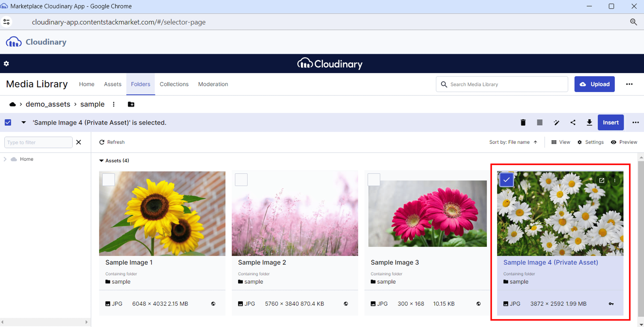
Task: Click the Type to filter field
Action: [x=38, y=142]
